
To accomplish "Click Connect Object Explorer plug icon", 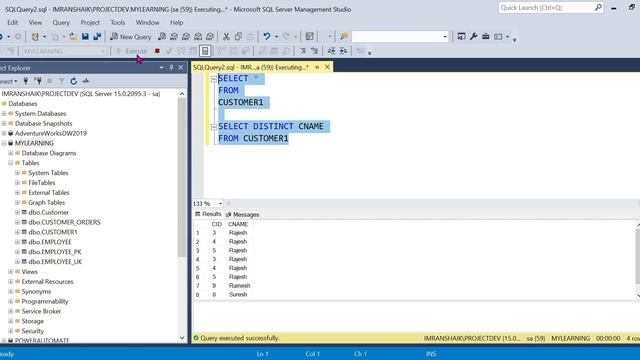I will 26,81.
